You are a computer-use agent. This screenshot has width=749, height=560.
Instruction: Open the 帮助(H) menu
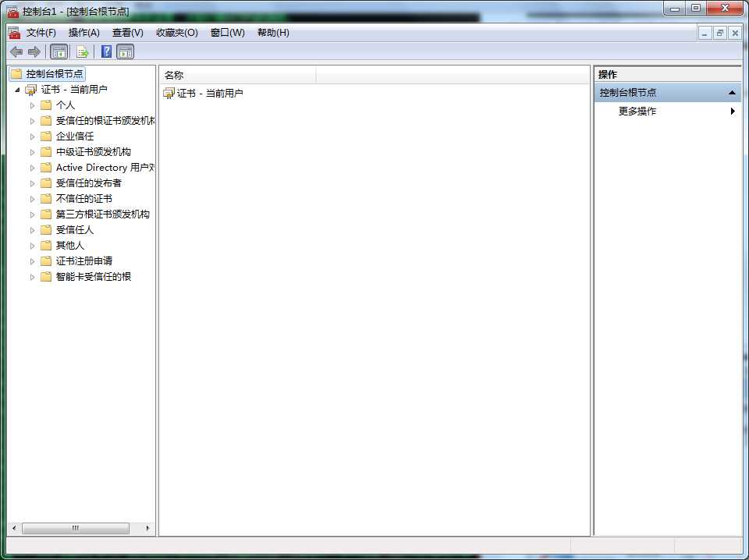(x=273, y=33)
